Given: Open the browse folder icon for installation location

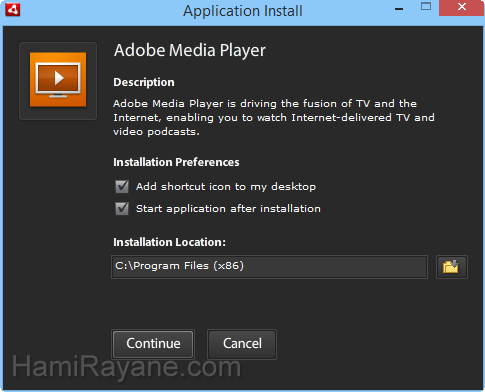Looking at the screenshot, I should (x=452, y=267).
